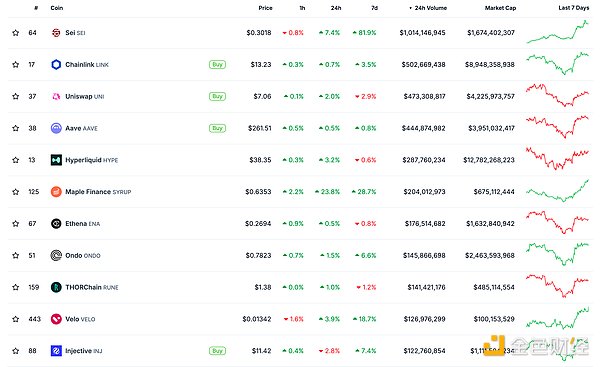Toggle the watchlist star for Velo

(x=15, y=319)
